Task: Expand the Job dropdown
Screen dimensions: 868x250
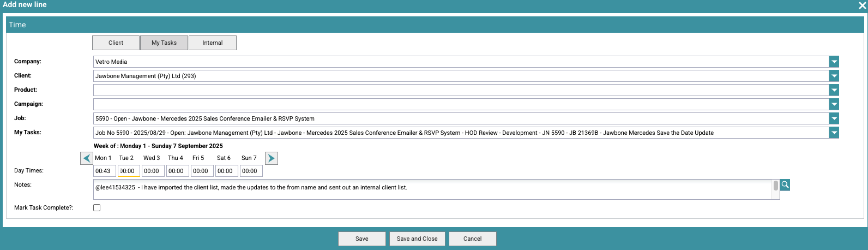Action: click(834, 118)
